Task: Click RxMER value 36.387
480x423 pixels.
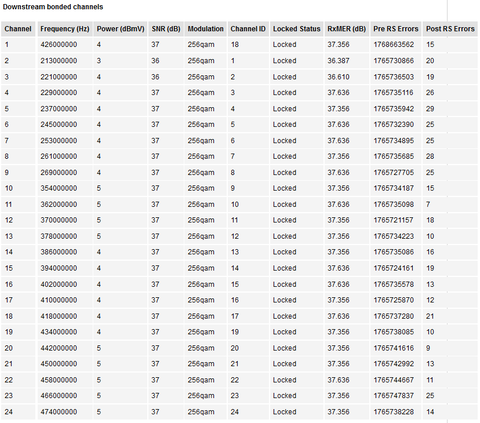Action: click(338, 61)
